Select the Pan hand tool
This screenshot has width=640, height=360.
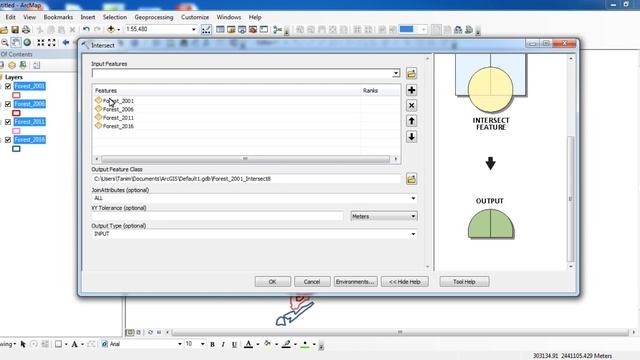click(16, 42)
